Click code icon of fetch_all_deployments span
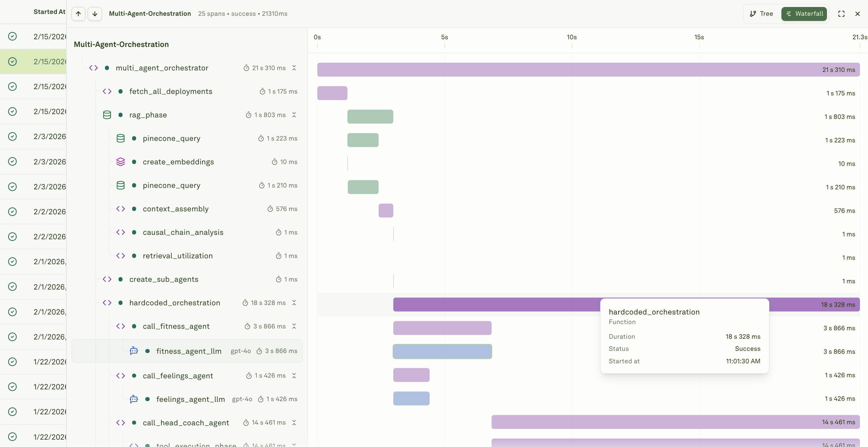 107,91
